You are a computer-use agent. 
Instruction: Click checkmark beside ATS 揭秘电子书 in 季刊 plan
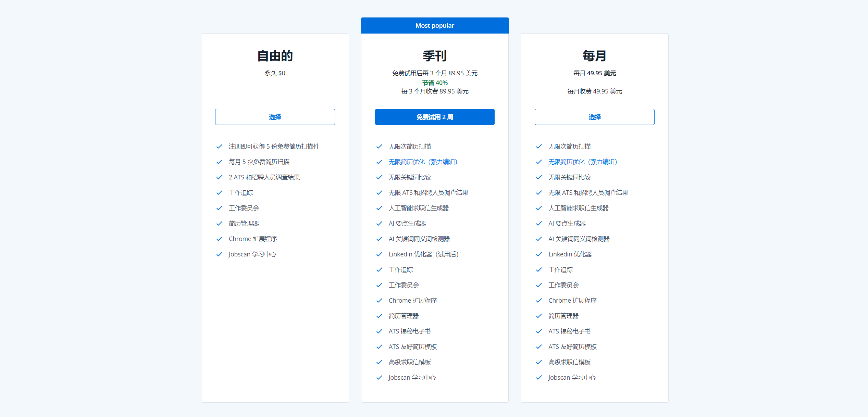[379, 331]
